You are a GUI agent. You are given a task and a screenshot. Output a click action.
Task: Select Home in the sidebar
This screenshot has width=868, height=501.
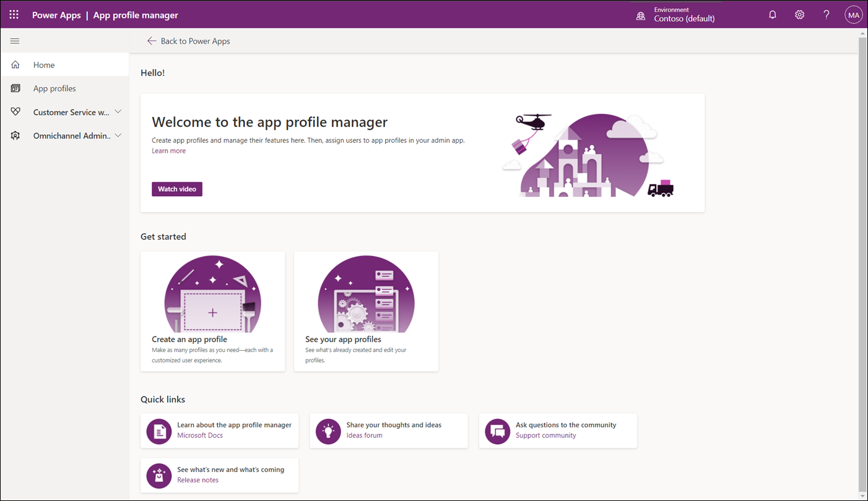tap(64, 65)
